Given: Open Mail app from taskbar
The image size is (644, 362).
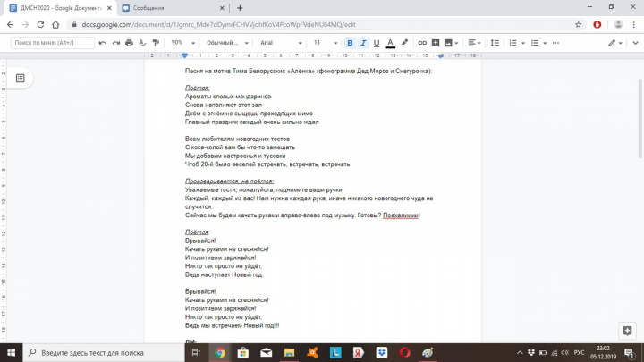Looking at the screenshot, I should [267, 352].
